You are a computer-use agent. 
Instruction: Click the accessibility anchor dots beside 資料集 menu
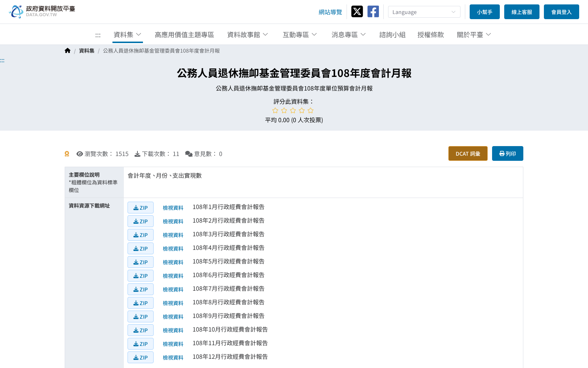[x=98, y=35]
